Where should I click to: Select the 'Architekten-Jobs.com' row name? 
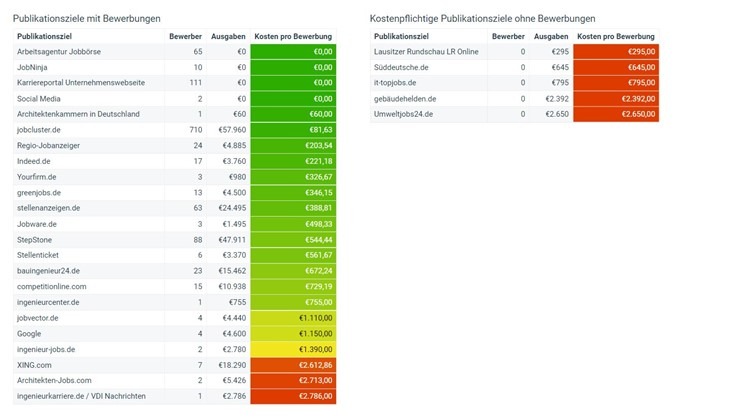tap(54, 380)
